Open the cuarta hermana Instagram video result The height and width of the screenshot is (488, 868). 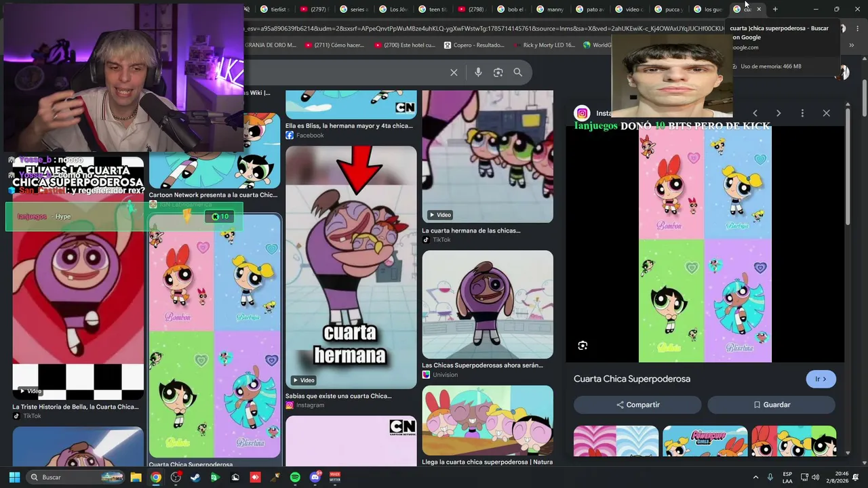click(351, 267)
